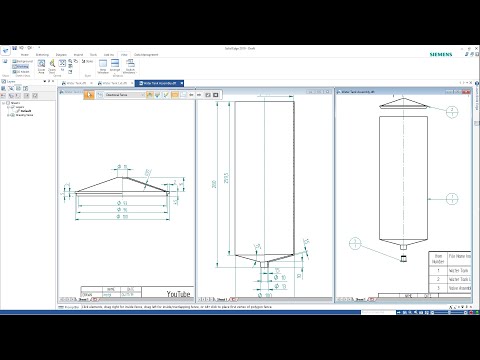Open the Sketching ribbon tab
The image size is (480, 360).
point(42,55)
